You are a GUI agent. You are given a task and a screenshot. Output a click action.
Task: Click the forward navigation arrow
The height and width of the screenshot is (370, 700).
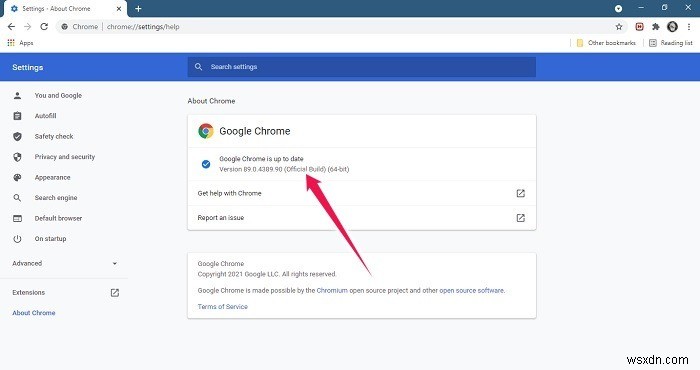28,27
